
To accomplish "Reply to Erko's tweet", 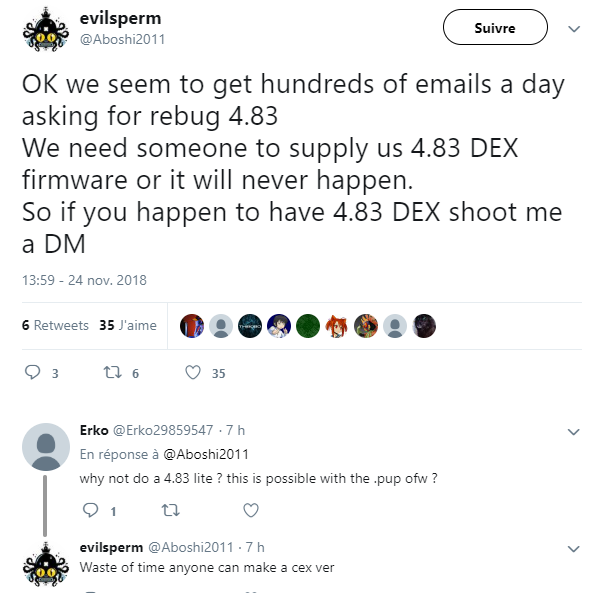I will click(x=90, y=510).
